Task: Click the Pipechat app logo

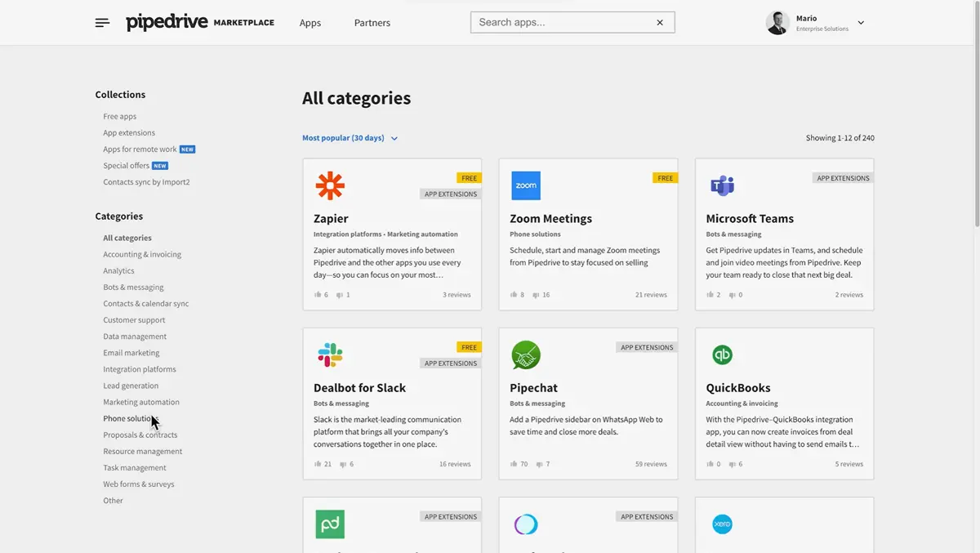Action: coord(526,355)
